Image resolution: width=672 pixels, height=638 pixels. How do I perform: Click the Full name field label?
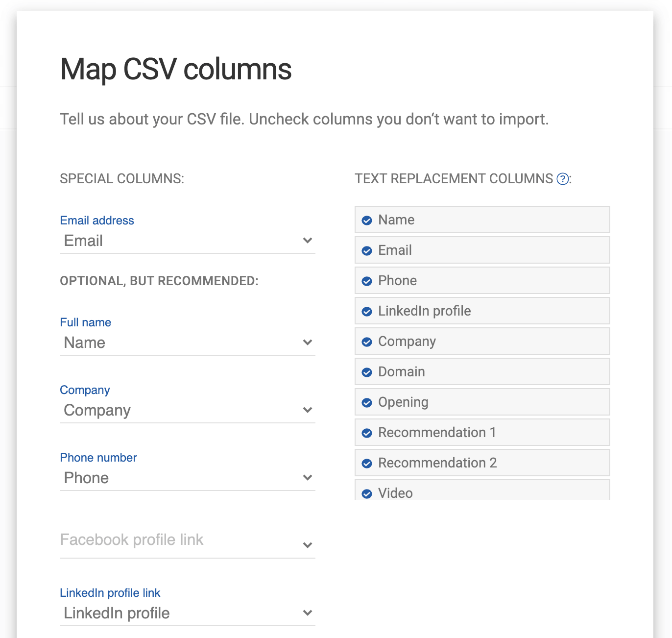coord(86,322)
